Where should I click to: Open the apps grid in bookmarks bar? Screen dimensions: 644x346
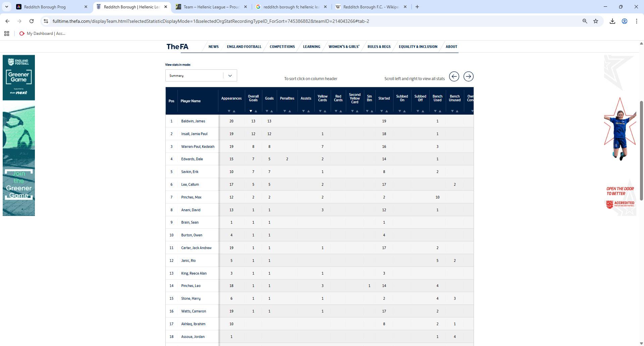click(7, 34)
